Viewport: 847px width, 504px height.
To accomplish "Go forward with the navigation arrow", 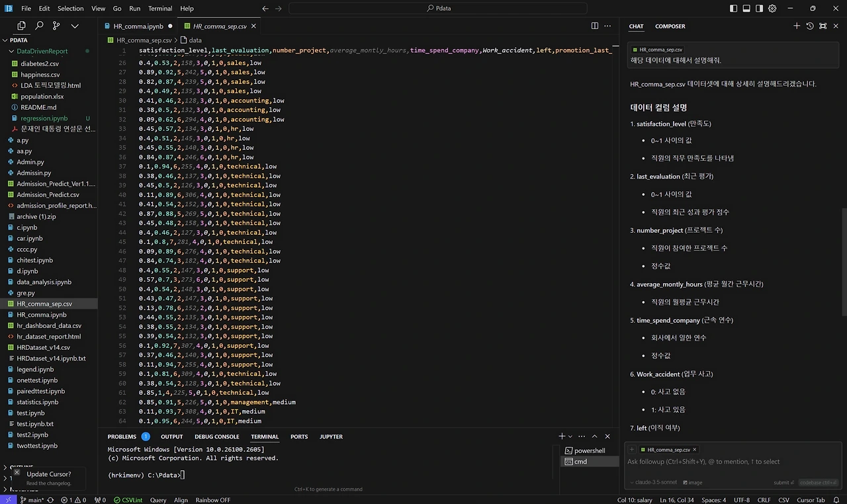I will [279, 9].
